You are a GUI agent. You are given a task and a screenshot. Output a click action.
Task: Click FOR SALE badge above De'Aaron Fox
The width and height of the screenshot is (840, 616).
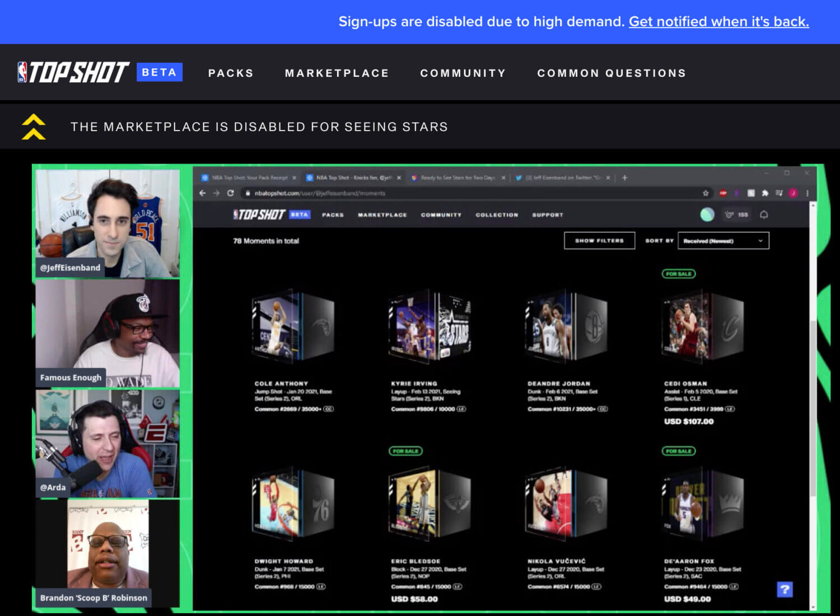(x=679, y=451)
